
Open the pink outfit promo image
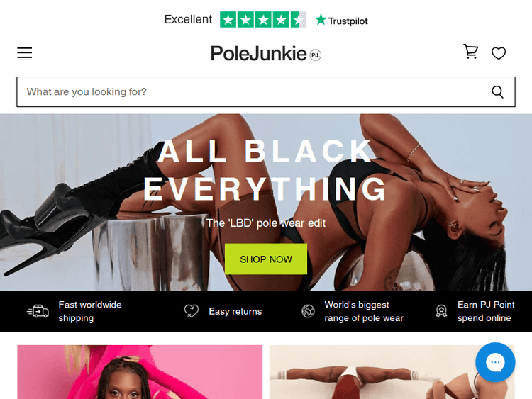point(140,372)
